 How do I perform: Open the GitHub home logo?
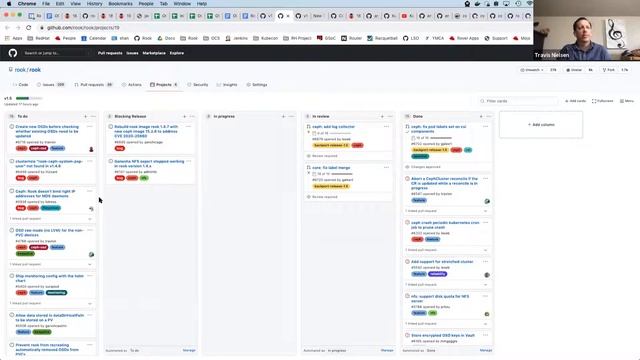(13, 53)
